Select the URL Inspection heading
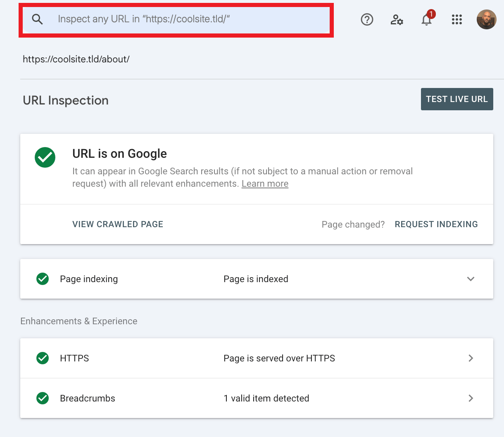Viewport: 504px width, 437px height. click(65, 100)
